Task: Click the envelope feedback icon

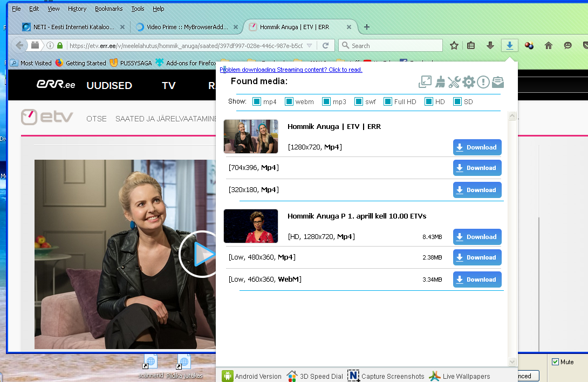Action: pos(498,82)
